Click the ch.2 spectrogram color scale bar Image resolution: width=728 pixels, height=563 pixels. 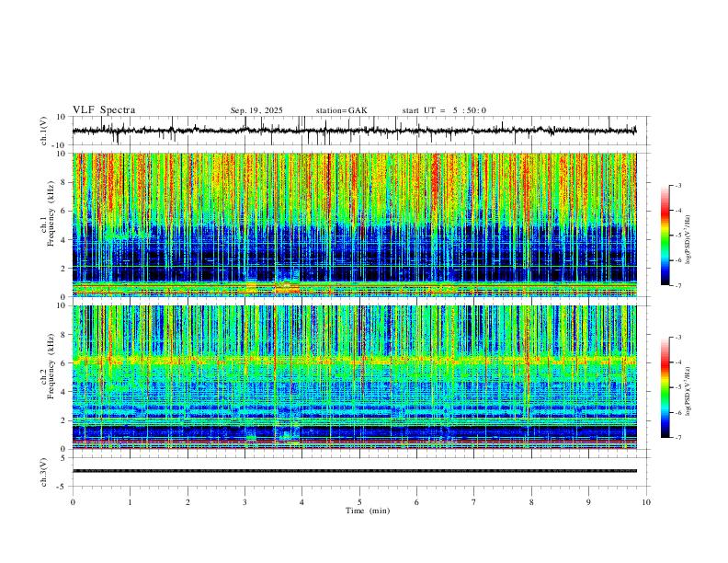point(665,387)
